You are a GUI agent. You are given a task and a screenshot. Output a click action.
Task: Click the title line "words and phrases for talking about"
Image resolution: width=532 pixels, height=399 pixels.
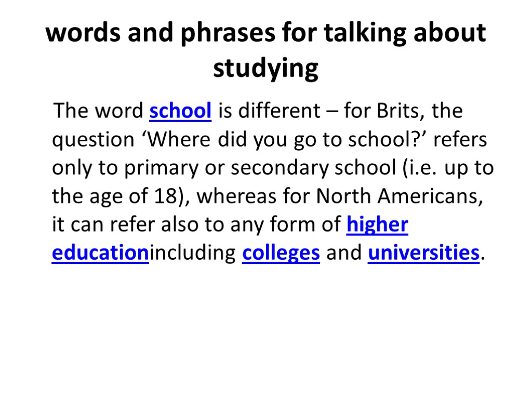265,34
